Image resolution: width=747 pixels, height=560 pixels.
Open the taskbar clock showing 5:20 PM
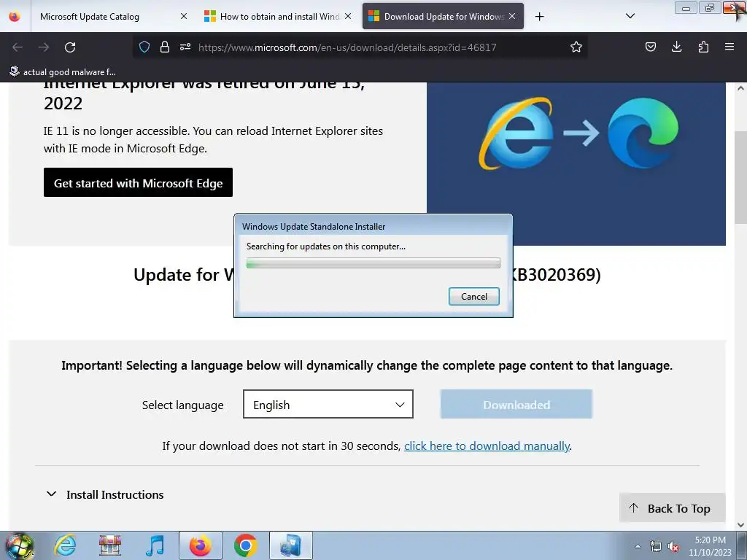710,545
